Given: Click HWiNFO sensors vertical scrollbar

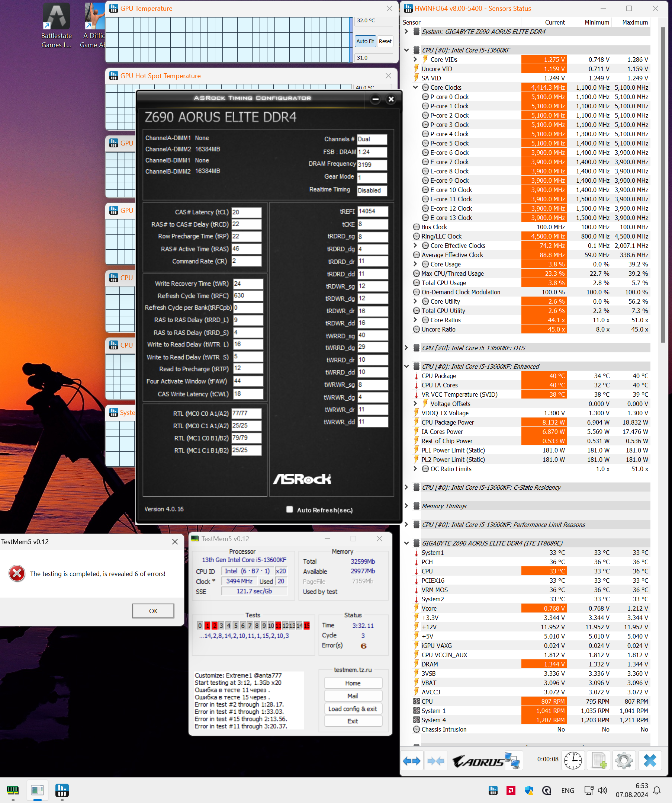Looking at the screenshot, I should tap(663, 185).
